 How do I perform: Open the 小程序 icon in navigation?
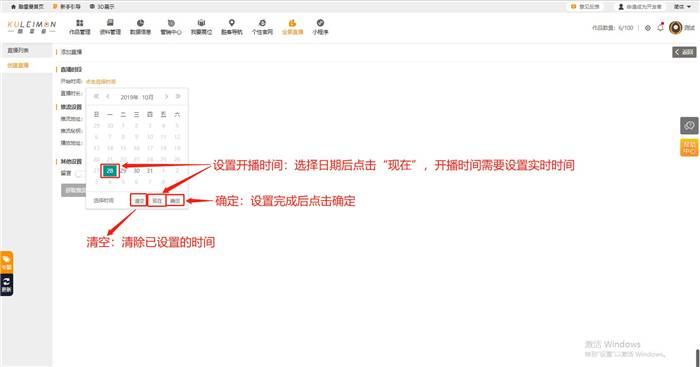click(x=320, y=23)
